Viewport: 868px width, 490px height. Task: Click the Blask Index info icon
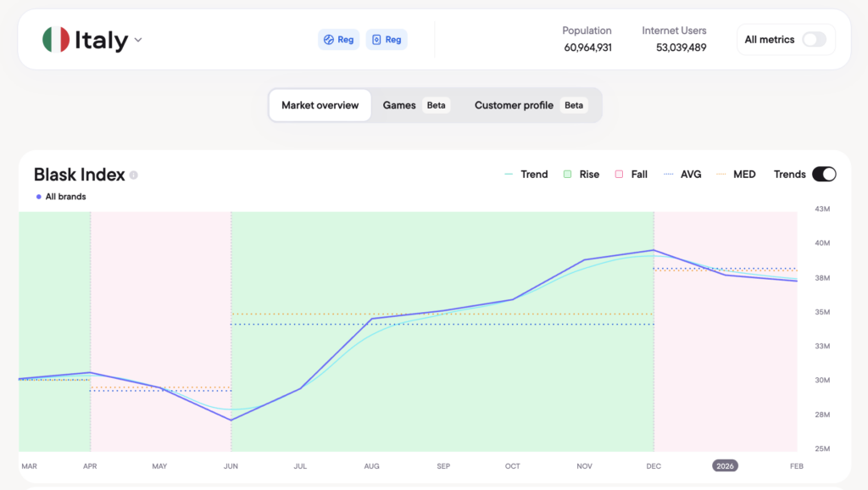tap(134, 175)
